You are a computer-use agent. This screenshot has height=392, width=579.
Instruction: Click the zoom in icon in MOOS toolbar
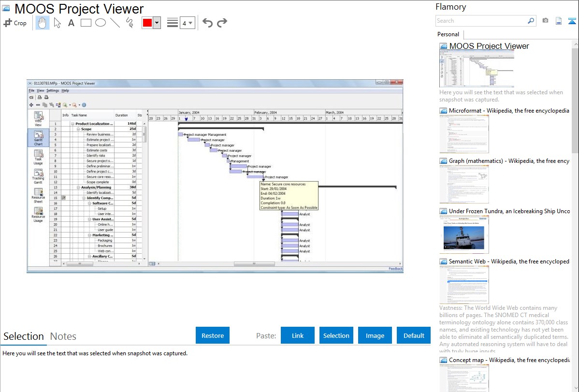(x=65, y=105)
